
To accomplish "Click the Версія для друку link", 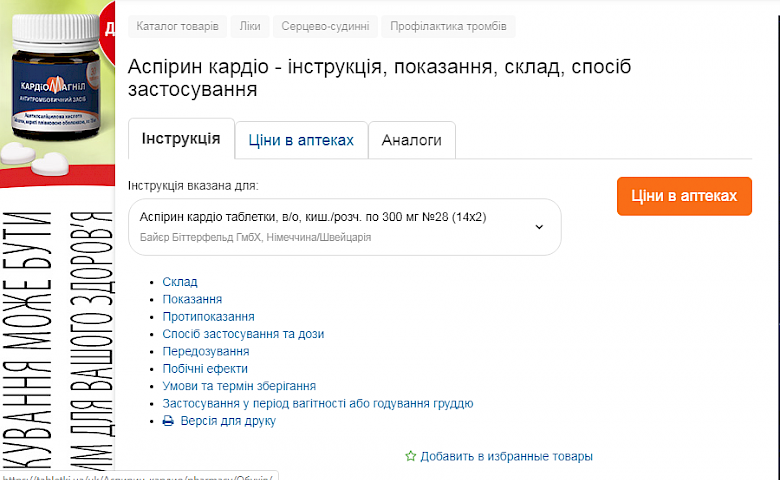I will pos(228,421).
